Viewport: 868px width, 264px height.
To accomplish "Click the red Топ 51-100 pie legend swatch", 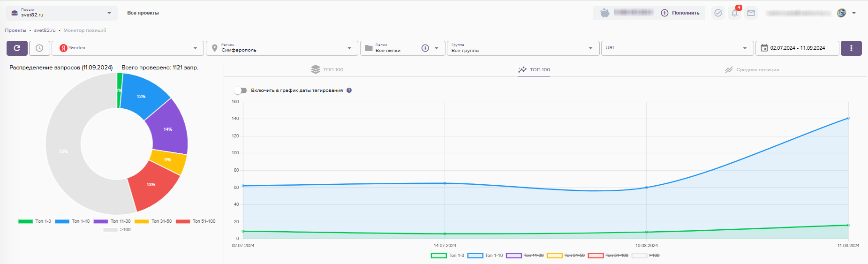I will tap(182, 221).
